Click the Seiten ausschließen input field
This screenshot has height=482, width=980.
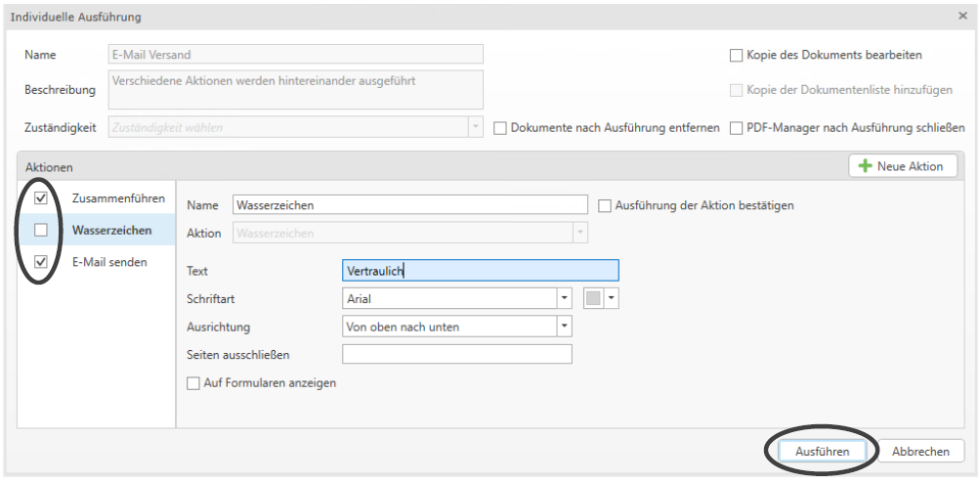coord(456,354)
